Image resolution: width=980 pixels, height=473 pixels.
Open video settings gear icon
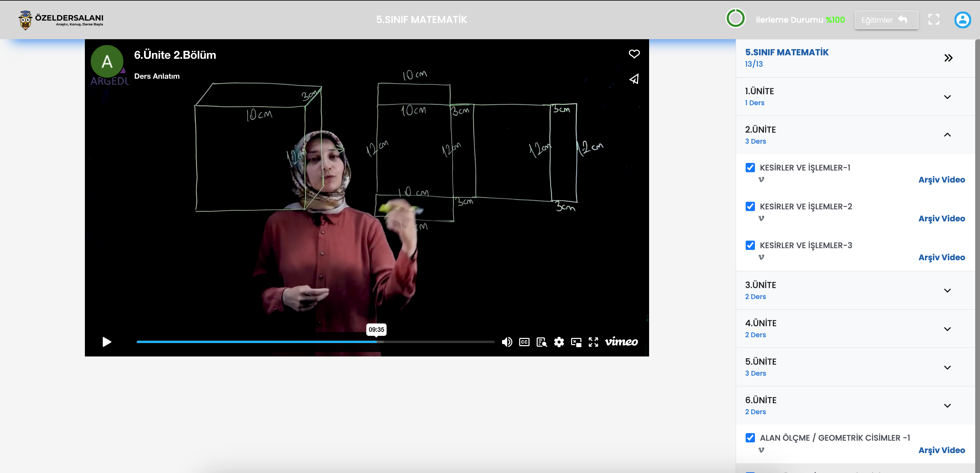pyautogui.click(x=558, y=342)
